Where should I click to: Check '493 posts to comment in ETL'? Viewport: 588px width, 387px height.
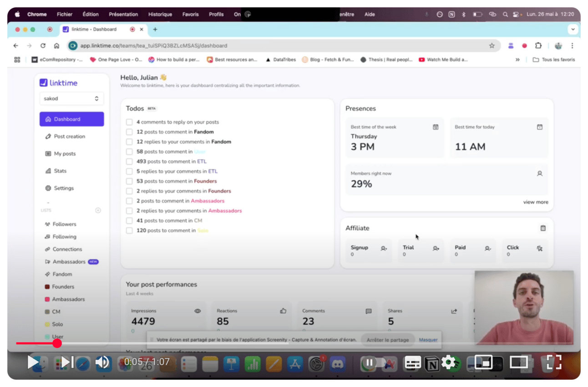[129, 161]
